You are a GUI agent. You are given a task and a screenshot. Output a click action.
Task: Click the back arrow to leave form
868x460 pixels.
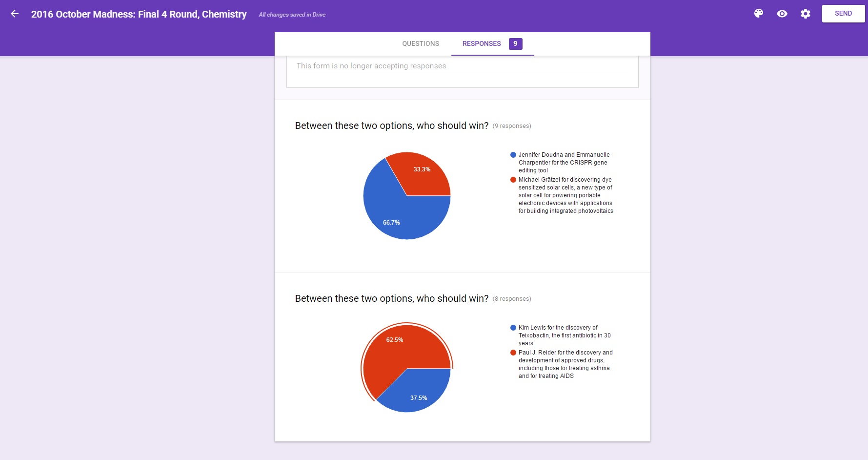pos(15,14)
